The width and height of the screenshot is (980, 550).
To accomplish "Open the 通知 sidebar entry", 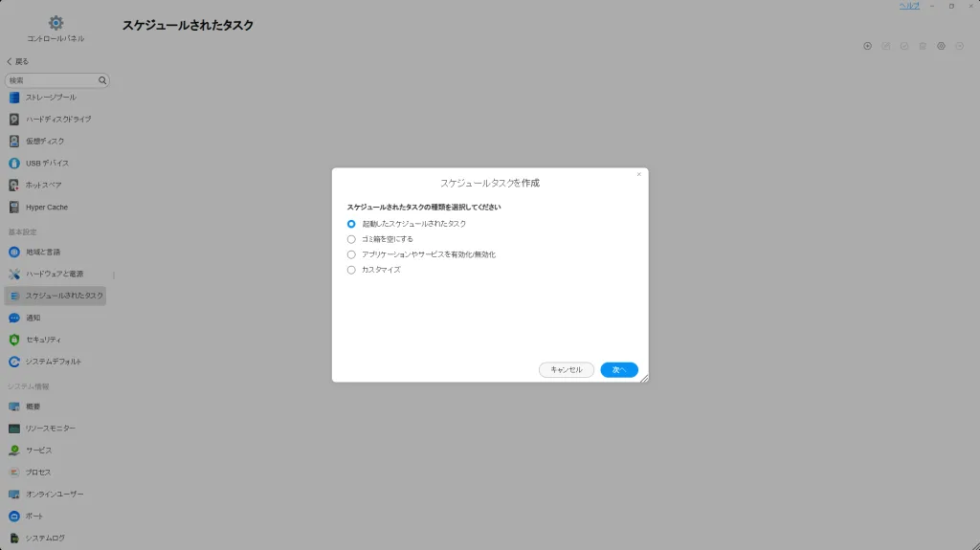I will coord(55,318).
